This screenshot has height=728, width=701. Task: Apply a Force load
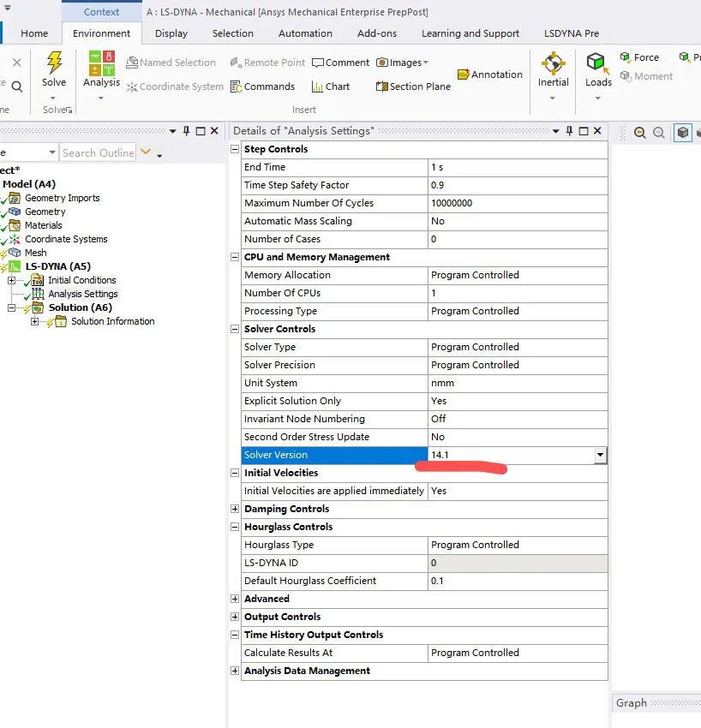point(639,57)
